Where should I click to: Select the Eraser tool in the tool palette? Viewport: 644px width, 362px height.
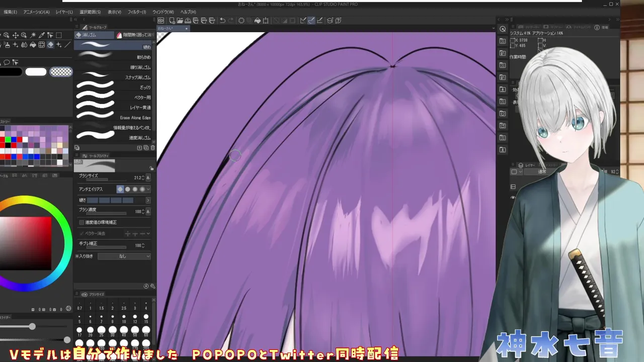click(50, 45)
